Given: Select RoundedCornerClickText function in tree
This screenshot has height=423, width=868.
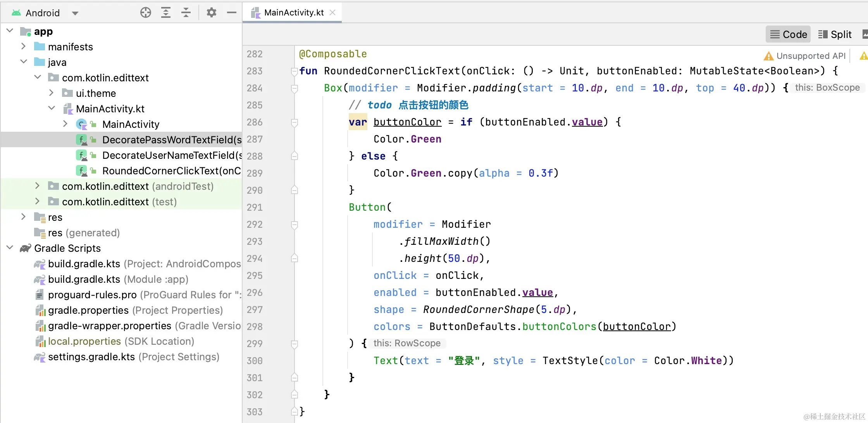Looking at the screenshot, I should click(x=171, y=171).
